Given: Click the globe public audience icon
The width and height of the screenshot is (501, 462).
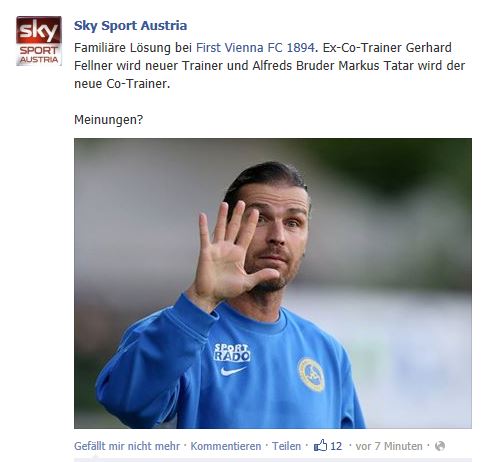Looking at the screenshot, I should coord(440,446).
